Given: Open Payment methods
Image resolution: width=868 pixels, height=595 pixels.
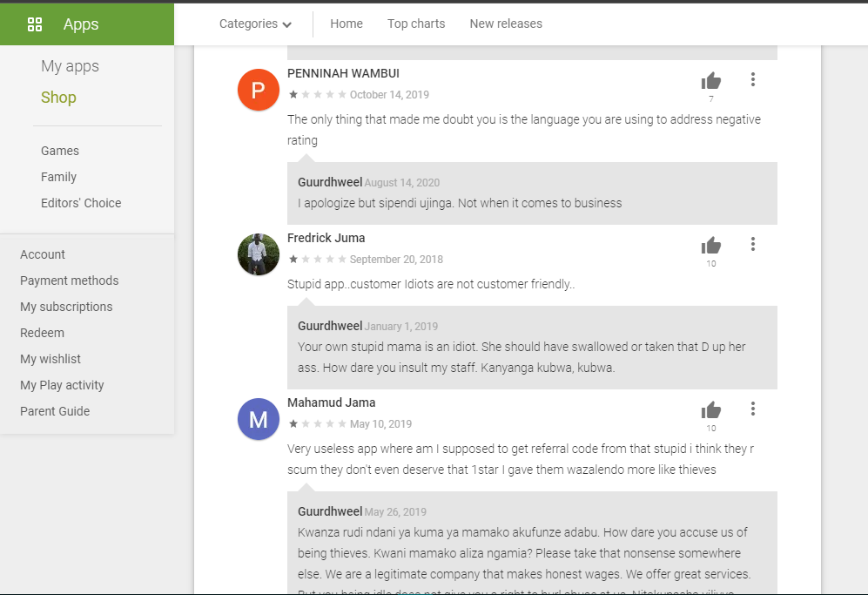Looking at the screenshot, I should pyautogui.click(x=69, y=281).
